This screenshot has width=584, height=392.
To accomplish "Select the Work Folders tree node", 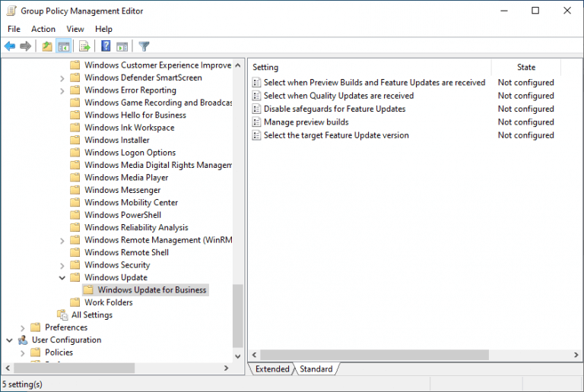I will pyautogui.click(x=109, y=302).
